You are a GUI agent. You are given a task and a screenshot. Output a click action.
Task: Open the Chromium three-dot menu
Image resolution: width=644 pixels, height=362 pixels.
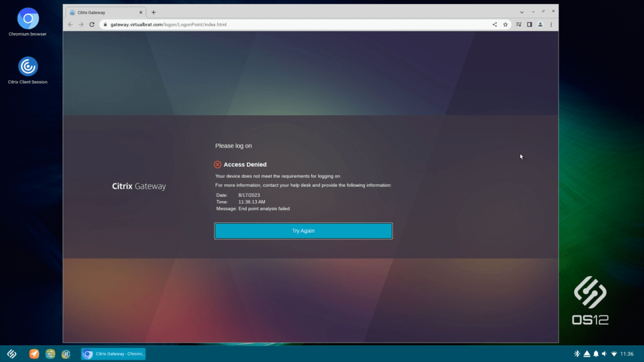[551, 24]
